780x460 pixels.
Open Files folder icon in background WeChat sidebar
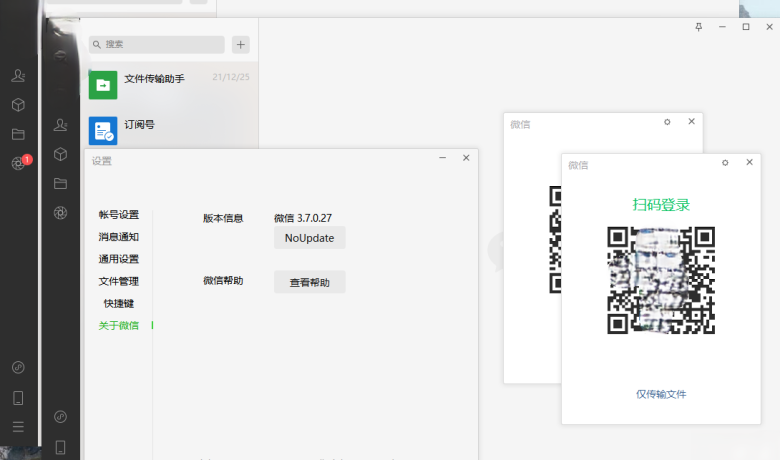pos(18,134)
